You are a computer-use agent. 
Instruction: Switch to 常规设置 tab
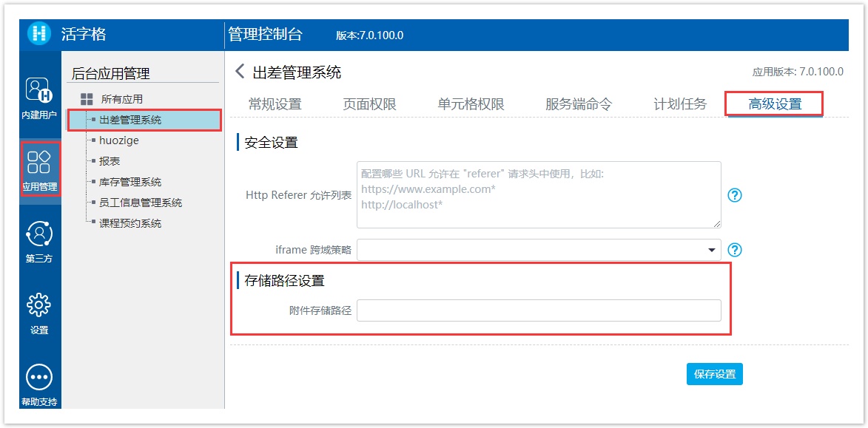(275, 104)
